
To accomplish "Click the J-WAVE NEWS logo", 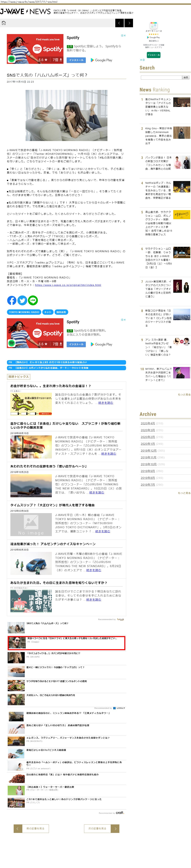I will [x=25, y=12].
